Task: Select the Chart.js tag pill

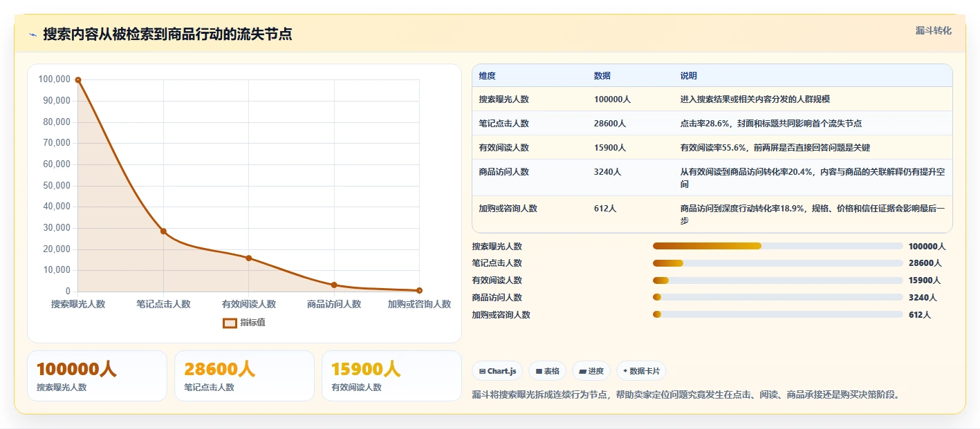Action: (497, 371)
